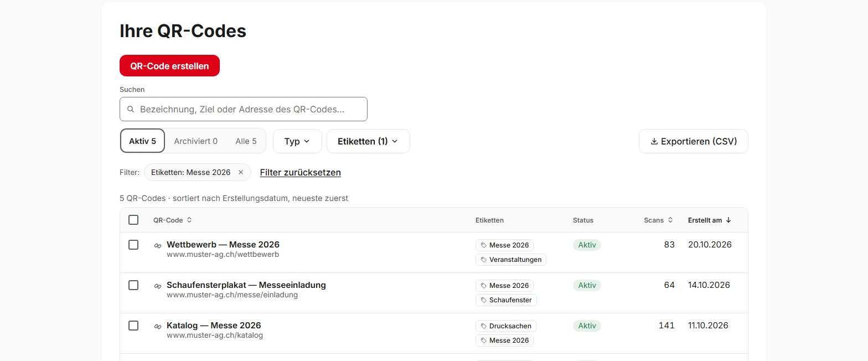Screen dimensions: 868x361
Task: Click Erstellt am descending arrow
Action: click(728, 220)
